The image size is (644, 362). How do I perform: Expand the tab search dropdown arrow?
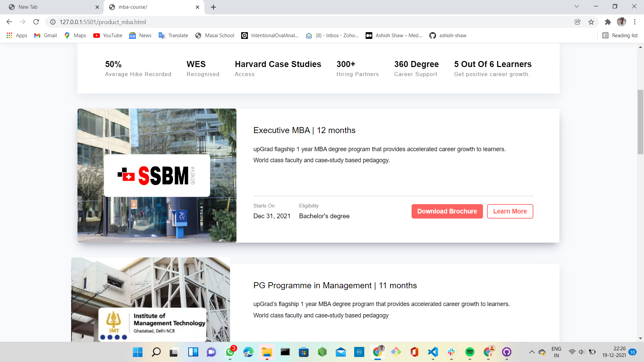click(577, 6)
